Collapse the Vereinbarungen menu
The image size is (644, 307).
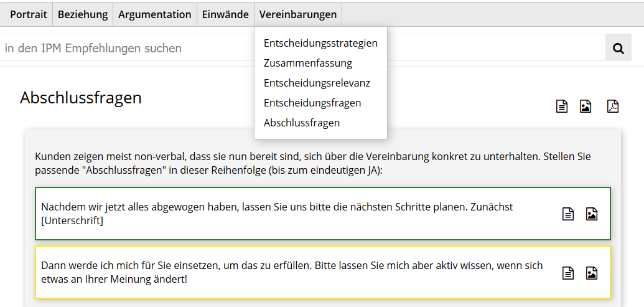pyautogui.click(x=298, y=14)
